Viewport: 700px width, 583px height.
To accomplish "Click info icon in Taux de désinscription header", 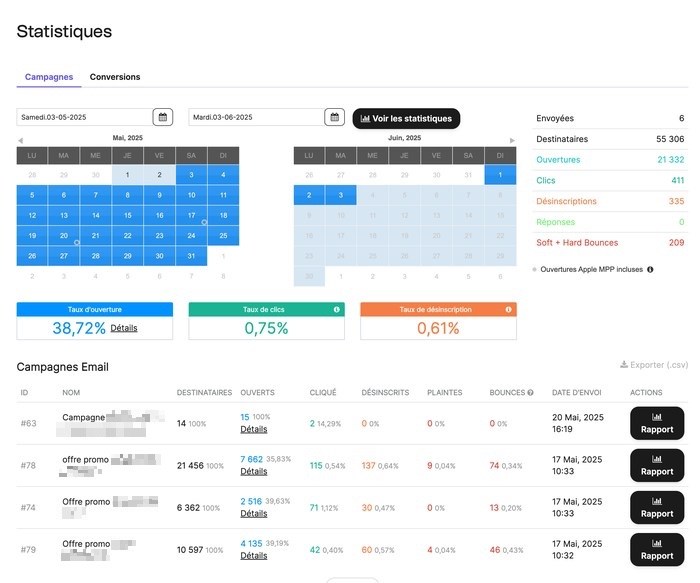I will [x=508, y=309].
